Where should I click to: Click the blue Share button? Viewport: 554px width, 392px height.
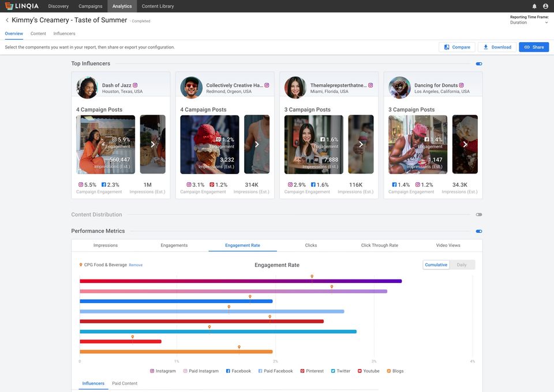pos(534,47)
